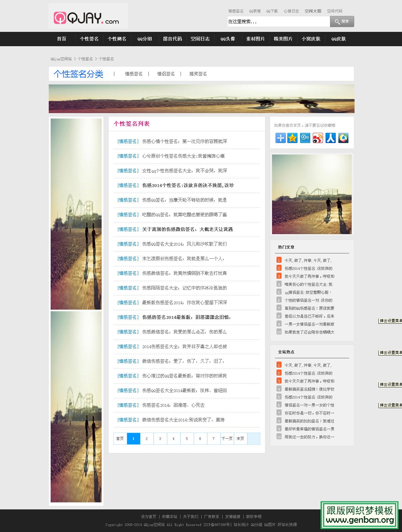
Task: Go to page 7 in pagination
Action: click(x=213, y=439)
